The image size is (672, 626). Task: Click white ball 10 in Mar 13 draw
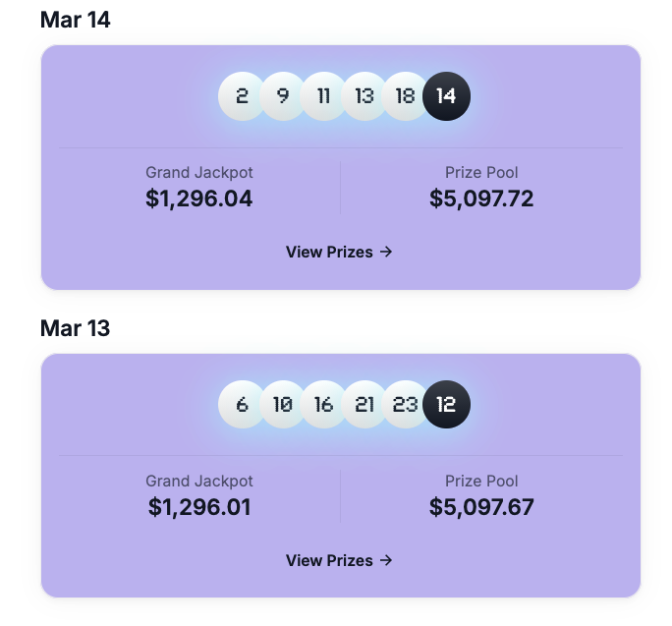pyautogui.click(x=283, y=405)
